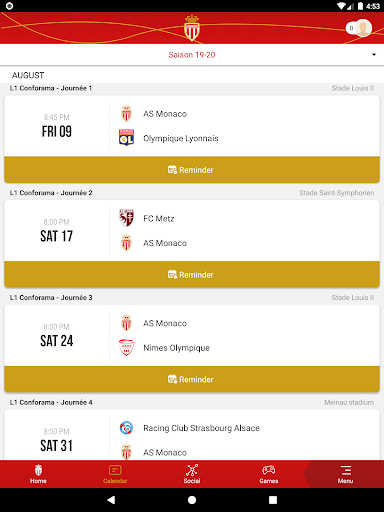
Task: Set Reminder for AS Monaco vs Lyon
Action: pyautogui.click(x=192, y=170)
